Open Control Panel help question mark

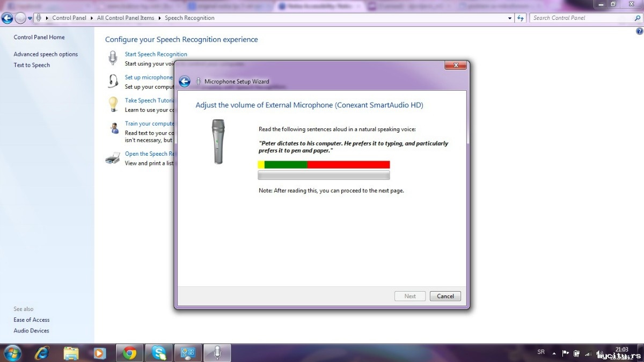(639, 32)
